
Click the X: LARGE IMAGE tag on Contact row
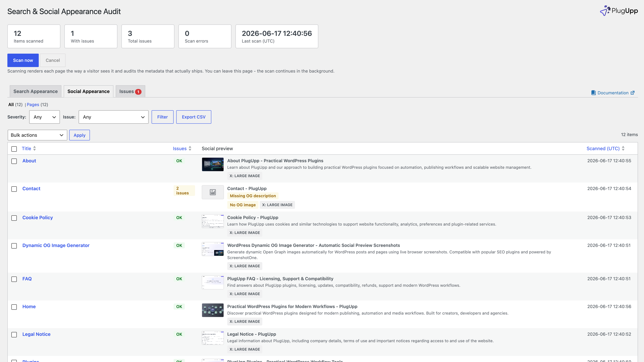277,205
